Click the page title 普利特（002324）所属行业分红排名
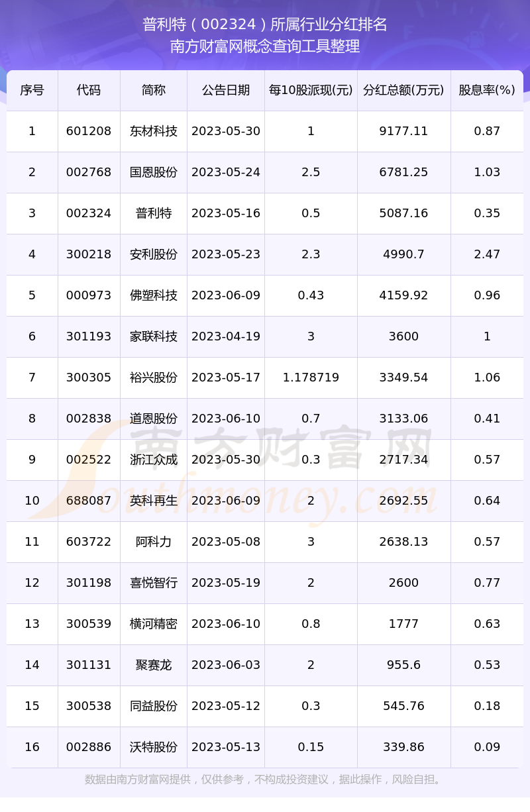 (x=265, y=25)
